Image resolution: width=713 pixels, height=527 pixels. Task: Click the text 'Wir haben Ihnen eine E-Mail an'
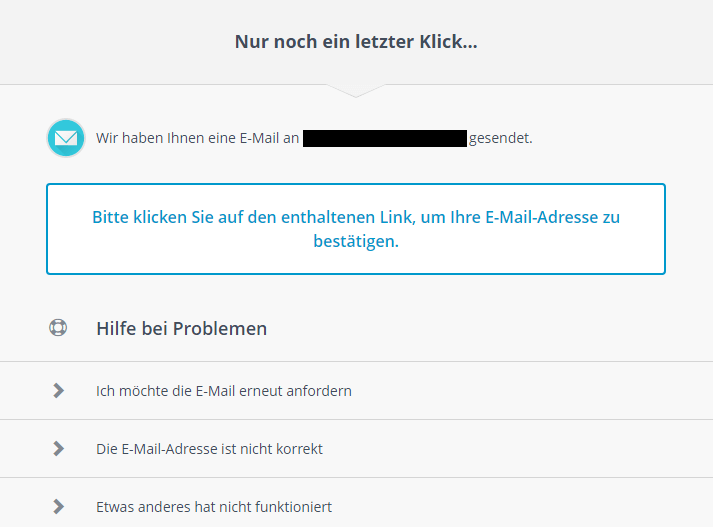click(x=197, y=138)
